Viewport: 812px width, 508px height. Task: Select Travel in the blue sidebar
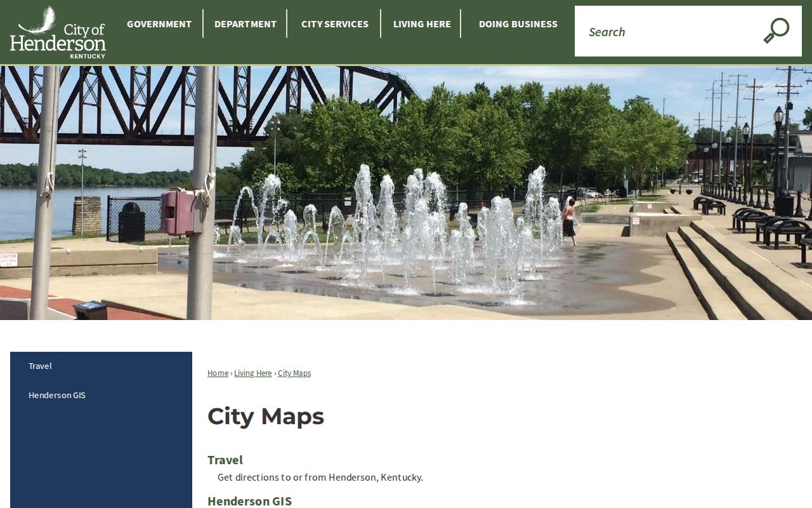click(x=101, y=366)
